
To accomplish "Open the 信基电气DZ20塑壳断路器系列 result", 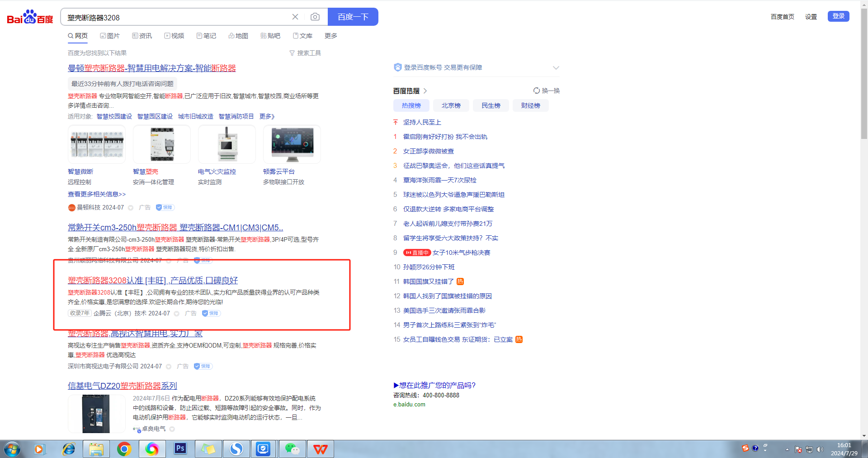I will pos(122,386).
